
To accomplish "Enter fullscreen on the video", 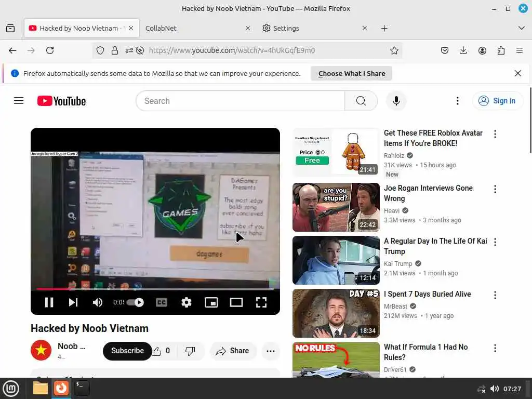I will [x=261, y=302].
